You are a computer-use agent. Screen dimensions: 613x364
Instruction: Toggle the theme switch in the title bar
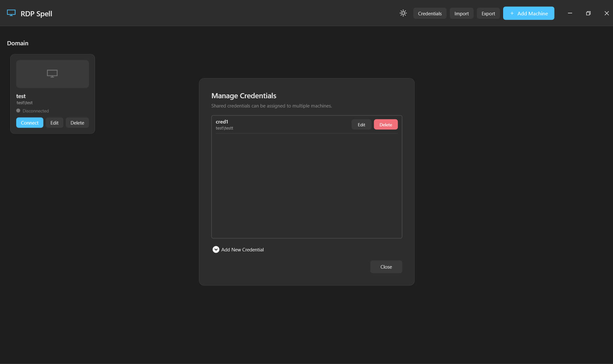[403, 13]
